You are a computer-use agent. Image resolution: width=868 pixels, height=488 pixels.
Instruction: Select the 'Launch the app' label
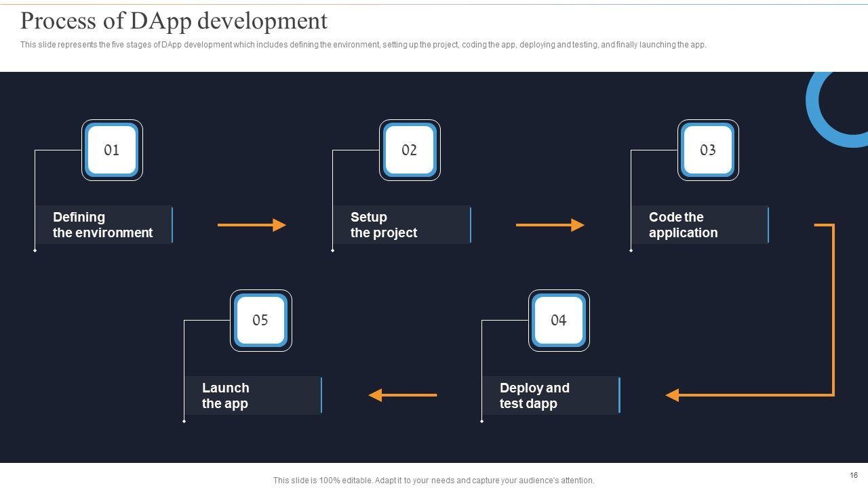254,396
